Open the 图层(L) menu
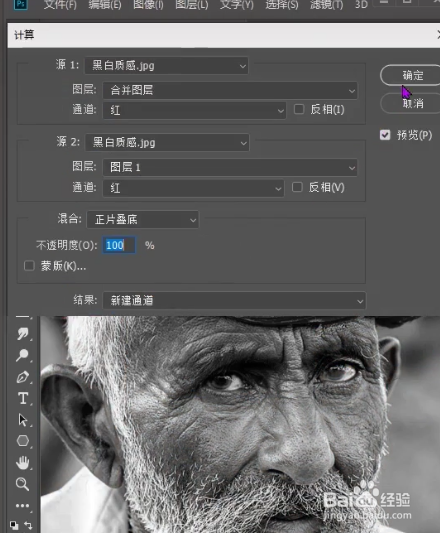The height and width of the screenshot is (533, 440). pyautogui.click(x=192, y=5)
